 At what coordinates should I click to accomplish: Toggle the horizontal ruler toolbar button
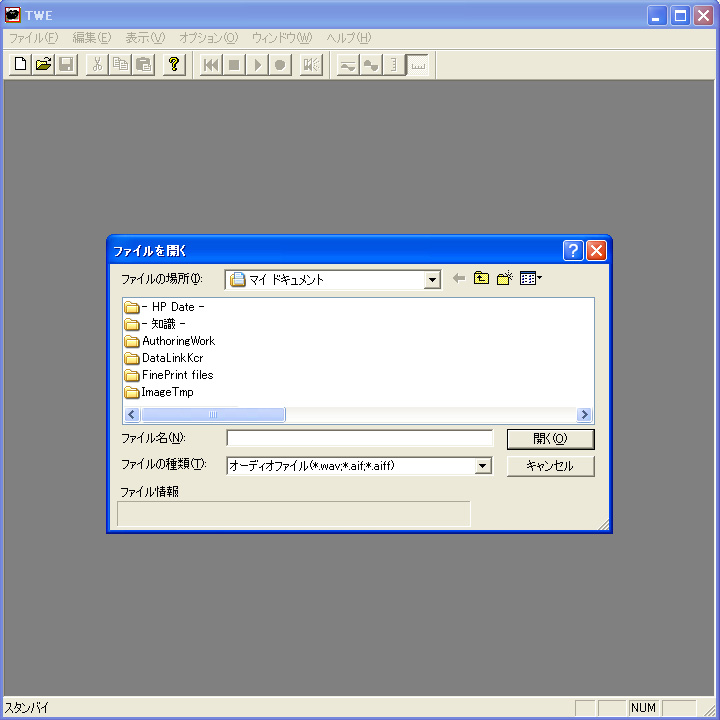tap(417, 64)
